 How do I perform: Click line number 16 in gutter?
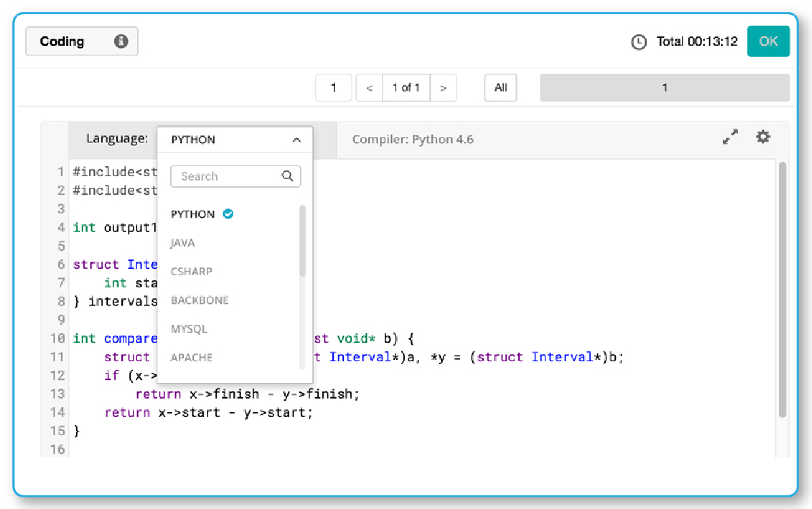coord(58,449)
